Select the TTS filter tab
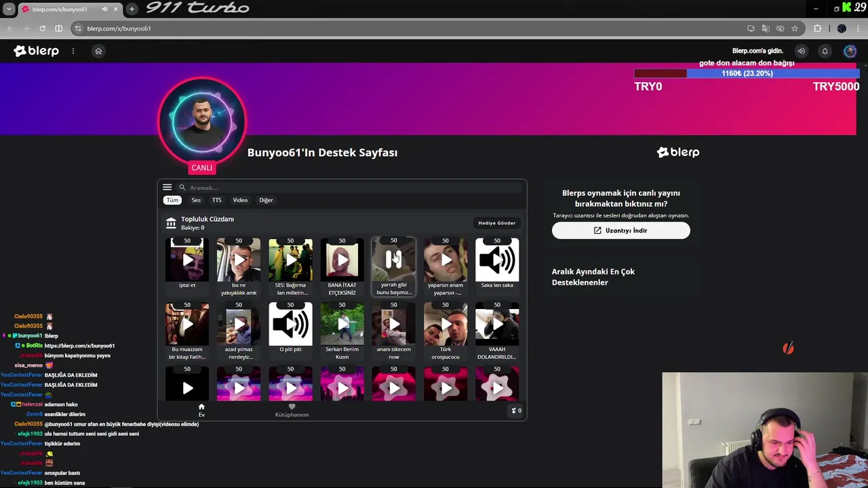 (216, 200)
